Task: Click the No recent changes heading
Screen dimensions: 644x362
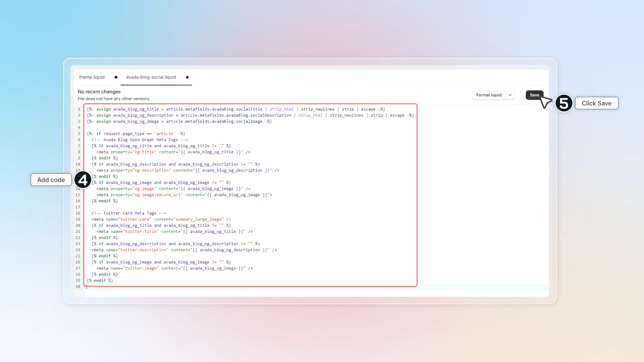Action: click(99, 92)
